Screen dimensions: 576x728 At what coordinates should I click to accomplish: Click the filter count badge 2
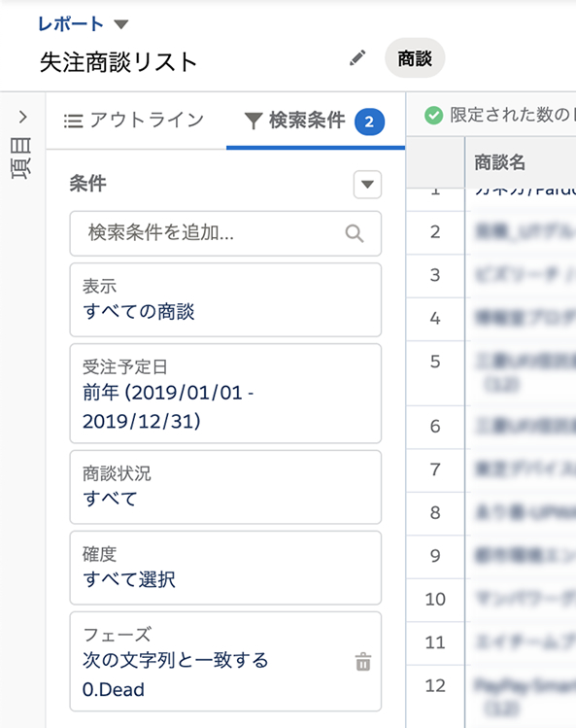coord(369,121)
